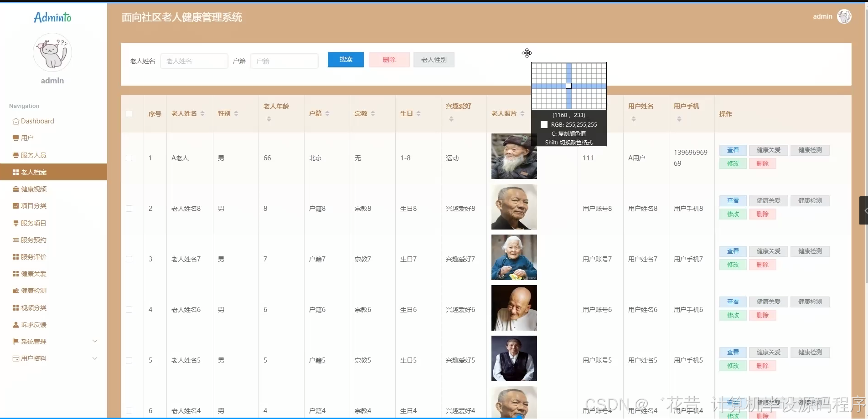Click the 服务人员 sidebar icon
Image resolution: width=868 pixels, height=419 pixels.
tap(16, 155)
